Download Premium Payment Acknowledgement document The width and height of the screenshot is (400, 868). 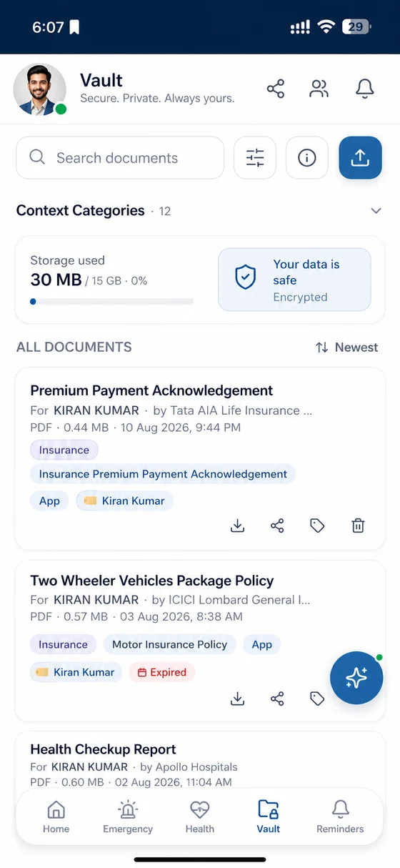pos(238,526)
